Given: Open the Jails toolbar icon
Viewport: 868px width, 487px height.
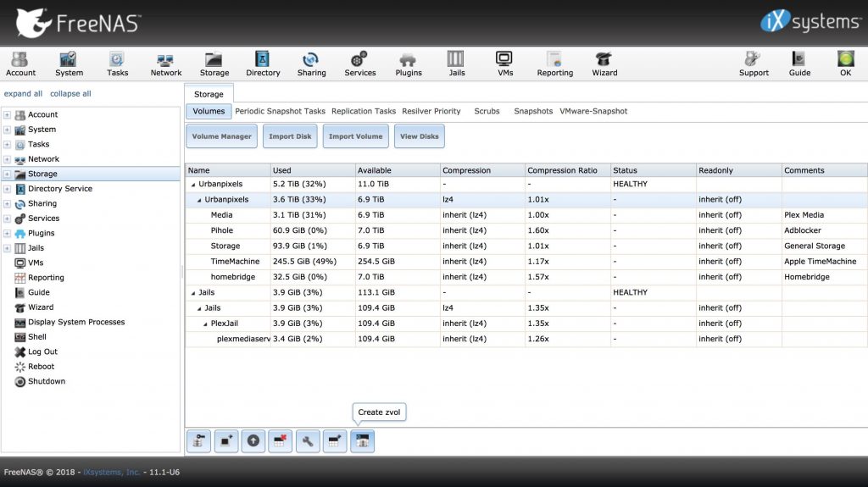Looking at the screenshot, I should click(457, 64).
